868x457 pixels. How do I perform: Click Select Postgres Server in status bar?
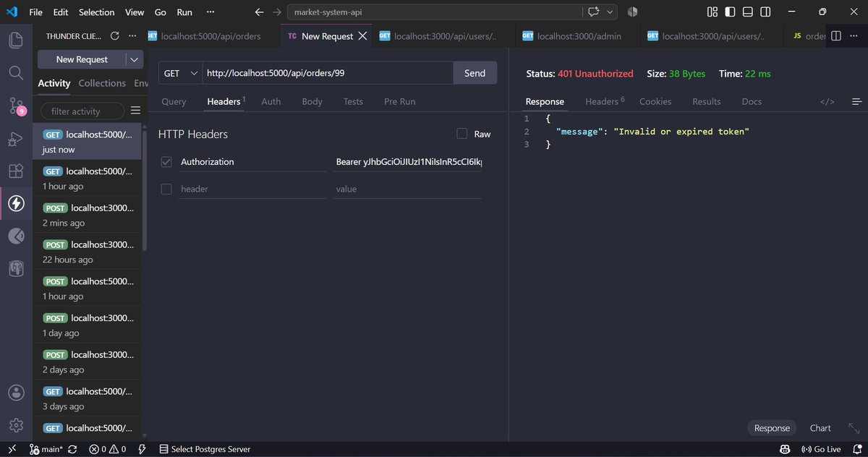point(205,449)
